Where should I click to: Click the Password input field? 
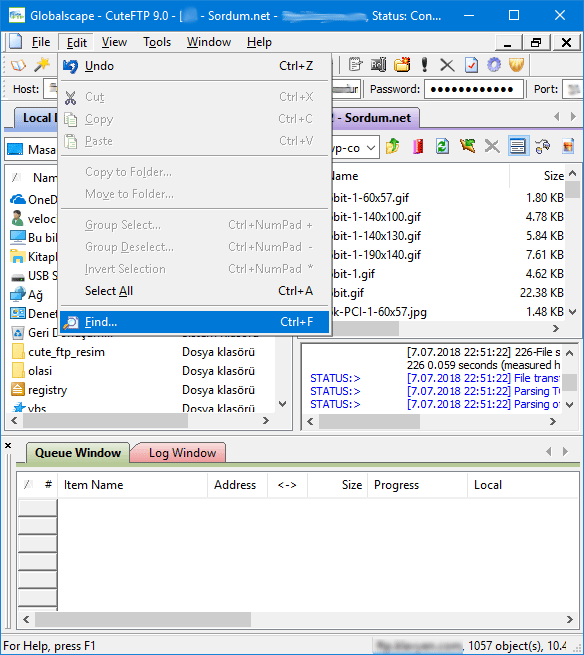tap(474, 89)
